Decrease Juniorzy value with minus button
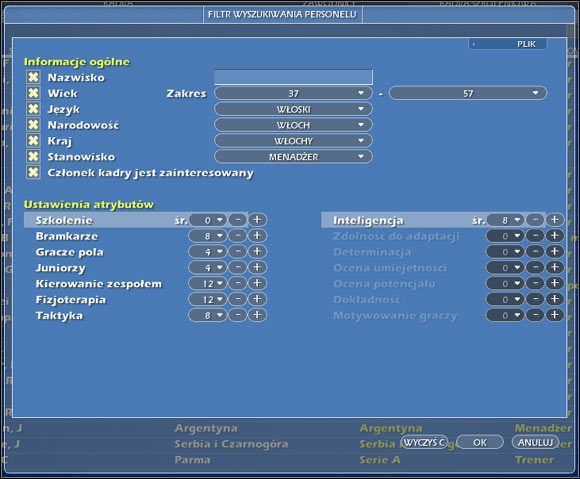Image resolution: width=580 pixels, height=479 pixels. pyautogui.click(x=237, y=268)
